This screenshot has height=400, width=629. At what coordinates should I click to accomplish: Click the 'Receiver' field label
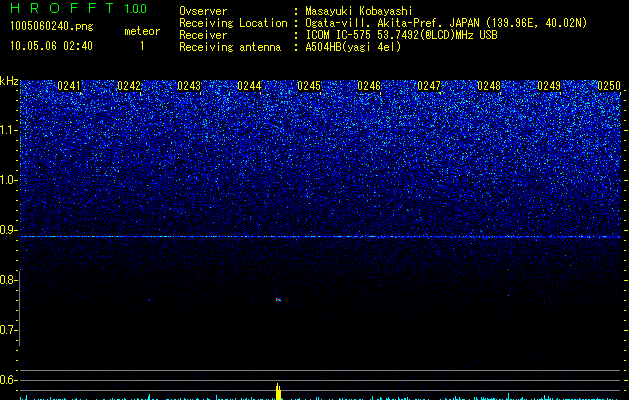pos(203,35)
